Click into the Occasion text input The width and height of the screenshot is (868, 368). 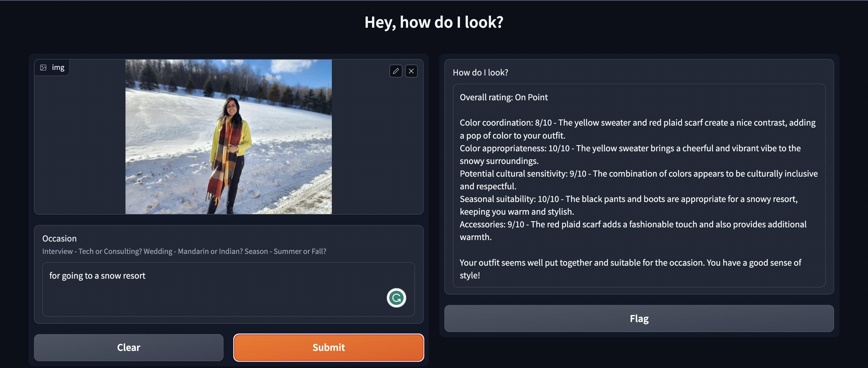click(x=229, y=289)
